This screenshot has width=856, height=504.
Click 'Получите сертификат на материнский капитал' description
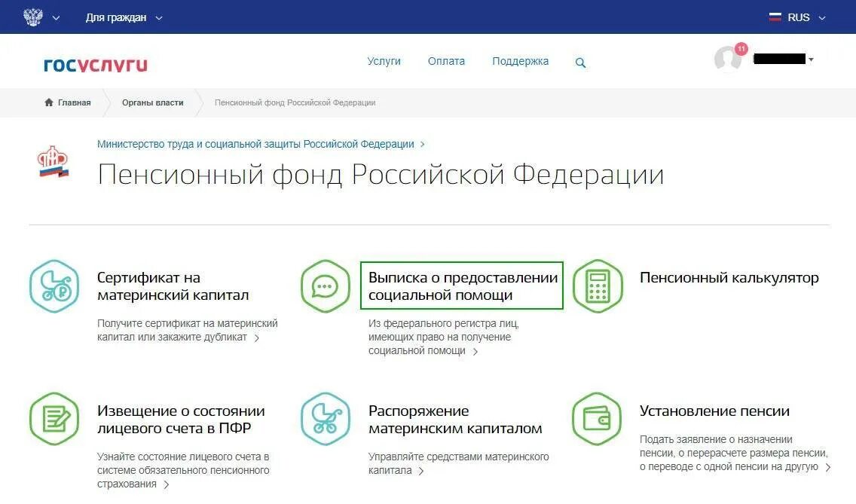click(187, 330)
